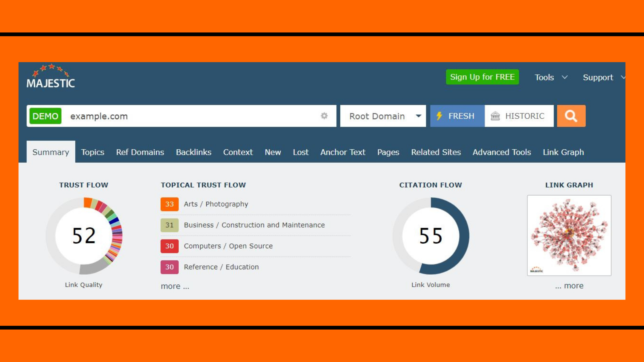Screen dimensions: 644x362
Task: Click the Link Quality label
Action: click(84, 285)
